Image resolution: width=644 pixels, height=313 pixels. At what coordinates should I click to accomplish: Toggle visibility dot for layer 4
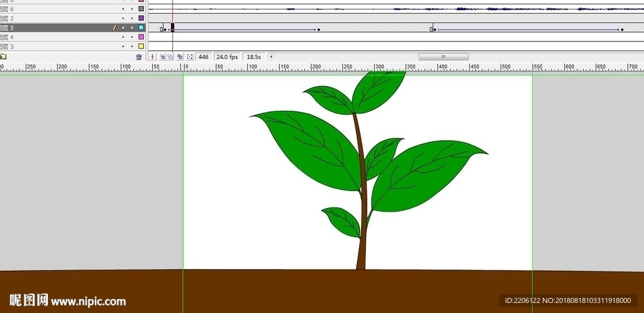tap(123, 37)
